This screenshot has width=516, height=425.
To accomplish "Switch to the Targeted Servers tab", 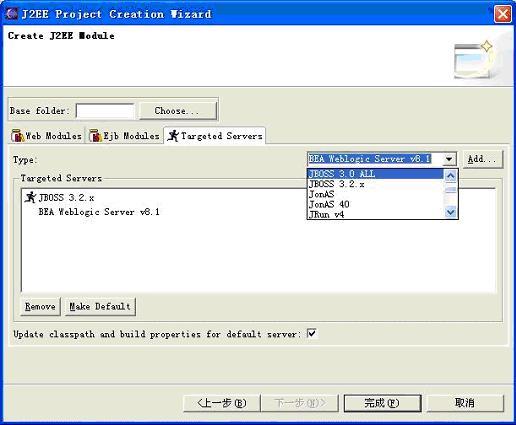I will coord(214,136).
